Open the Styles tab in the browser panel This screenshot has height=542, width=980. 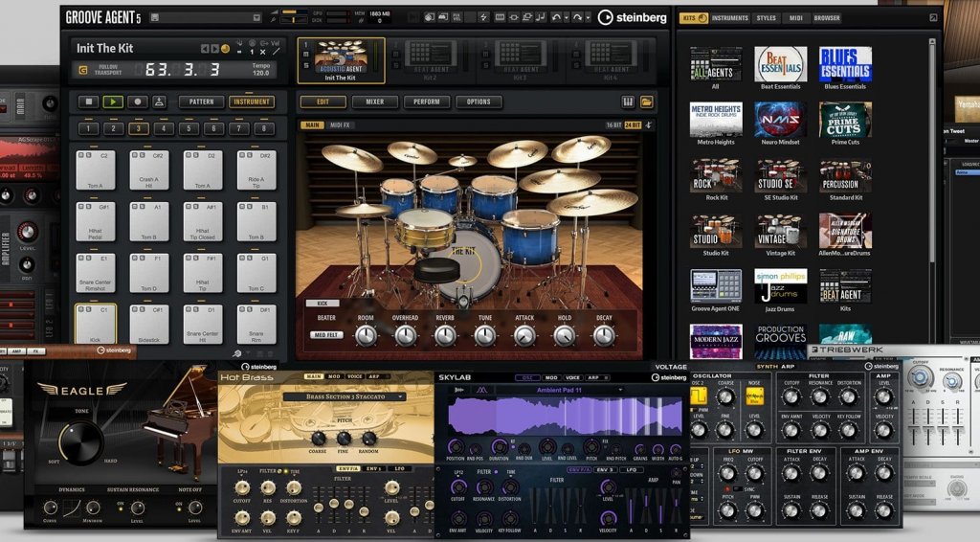point(766,18)
